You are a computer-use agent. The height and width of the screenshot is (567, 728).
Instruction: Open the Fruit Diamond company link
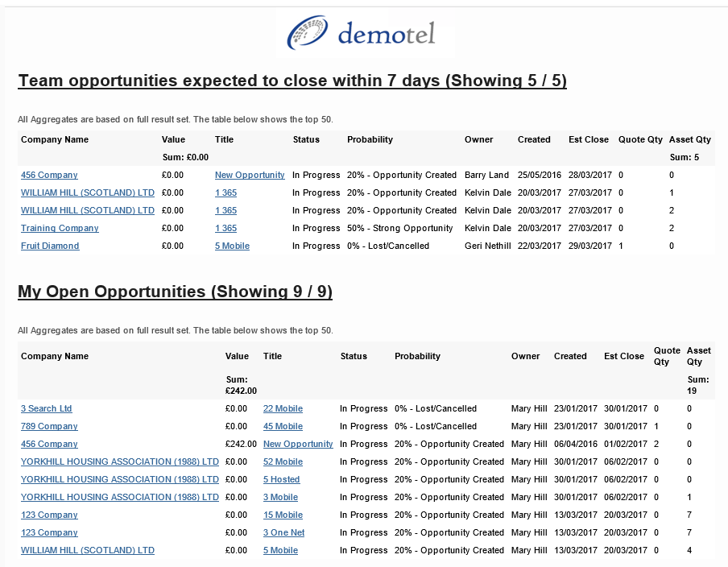[50, 246]
